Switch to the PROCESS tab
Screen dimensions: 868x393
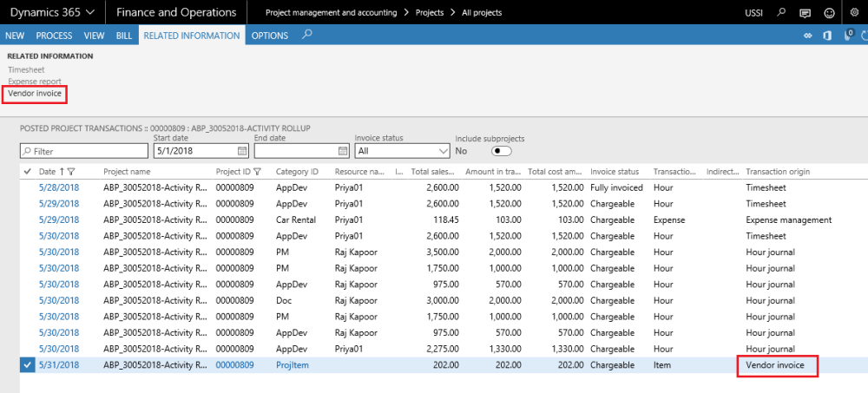point(54,36)
